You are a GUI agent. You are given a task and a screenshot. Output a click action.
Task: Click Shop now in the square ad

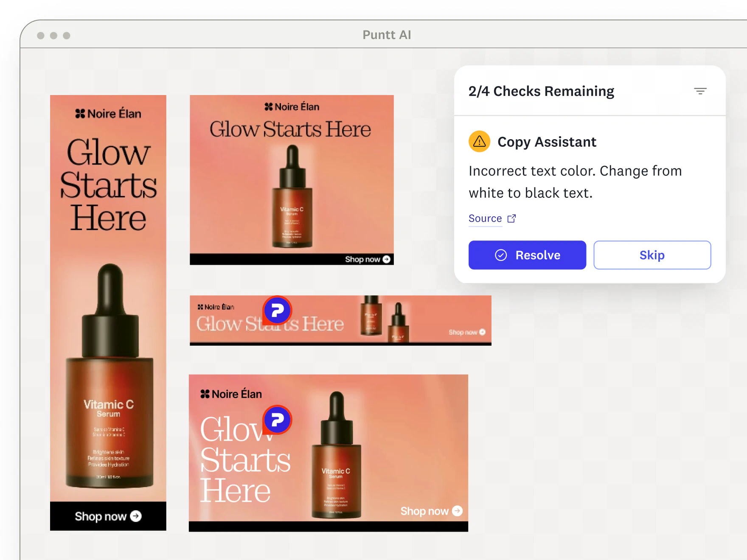(368, 259)
